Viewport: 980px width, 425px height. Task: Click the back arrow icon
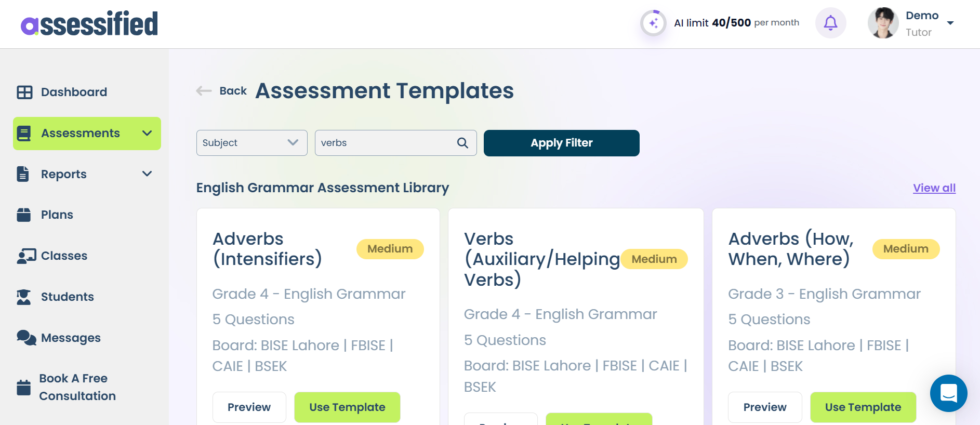204,91
